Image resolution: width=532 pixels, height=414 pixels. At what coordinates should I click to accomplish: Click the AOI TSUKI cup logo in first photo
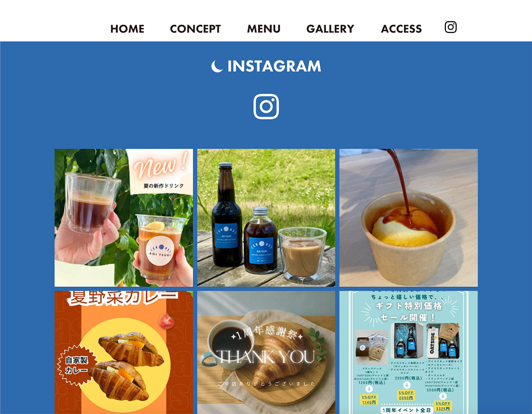[x=160, y=251]
